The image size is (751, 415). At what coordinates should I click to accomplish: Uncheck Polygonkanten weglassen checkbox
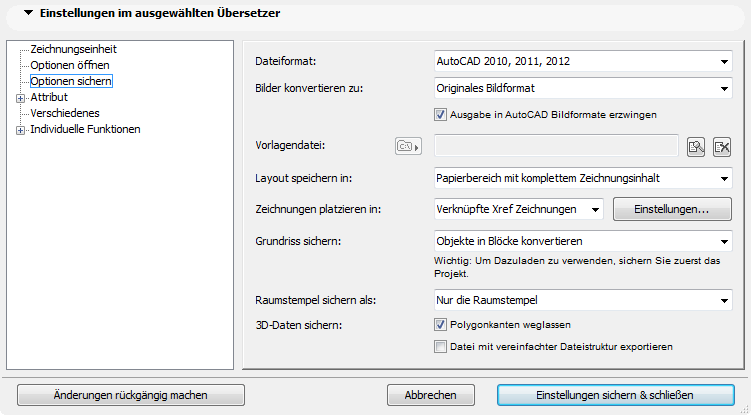click(x=440, y=324)
